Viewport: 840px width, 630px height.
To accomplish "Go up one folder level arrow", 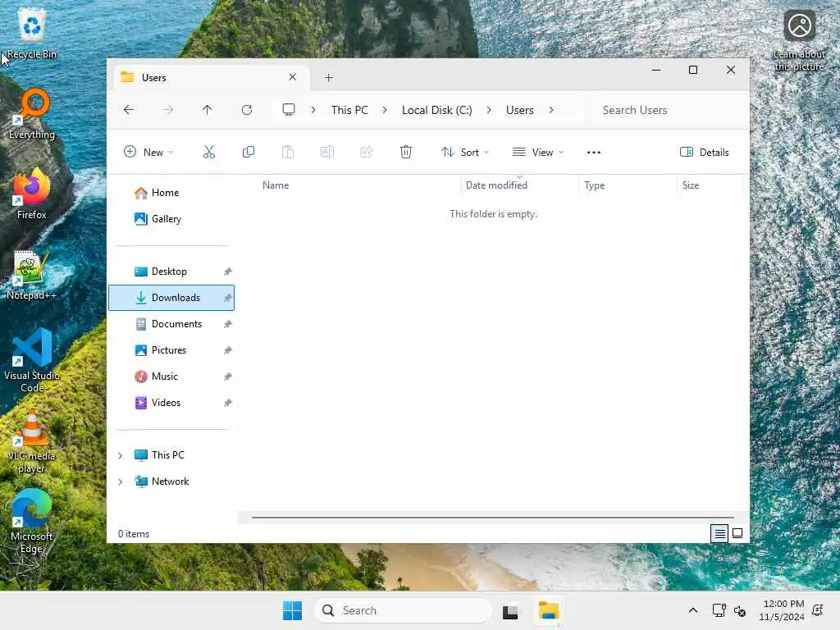I will click(x=208, y=110).
